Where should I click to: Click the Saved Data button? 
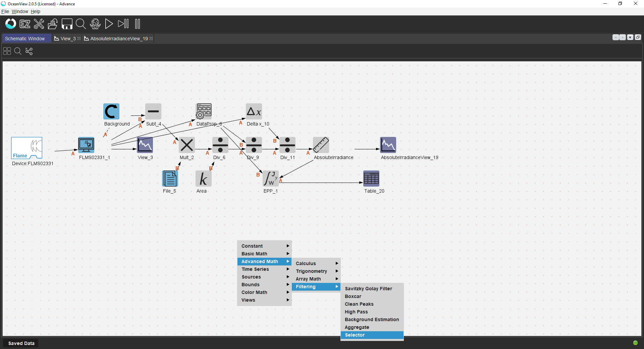coord(21,343)
